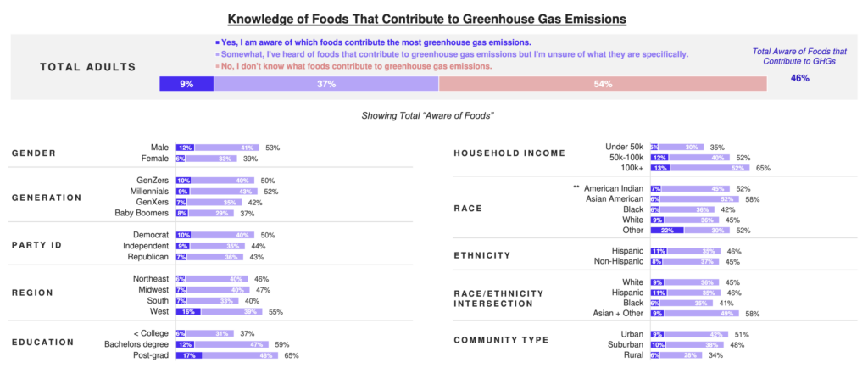Click the Rural community type label

632,356
